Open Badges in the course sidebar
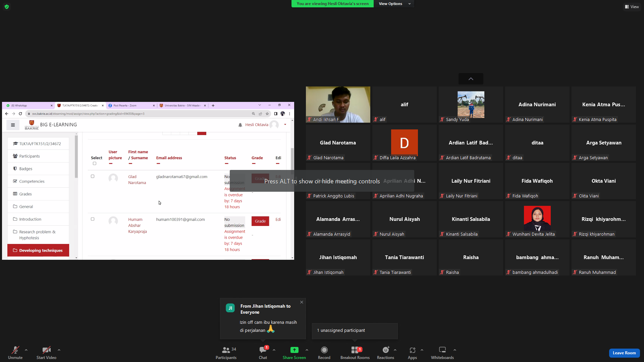Image resolution: width=644 pixels, height=362 pixels. point(38,169)
